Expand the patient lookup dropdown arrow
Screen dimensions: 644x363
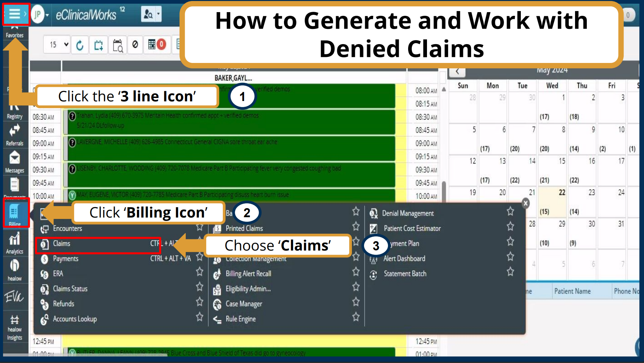pyautogui.click(x=158, y=14)
